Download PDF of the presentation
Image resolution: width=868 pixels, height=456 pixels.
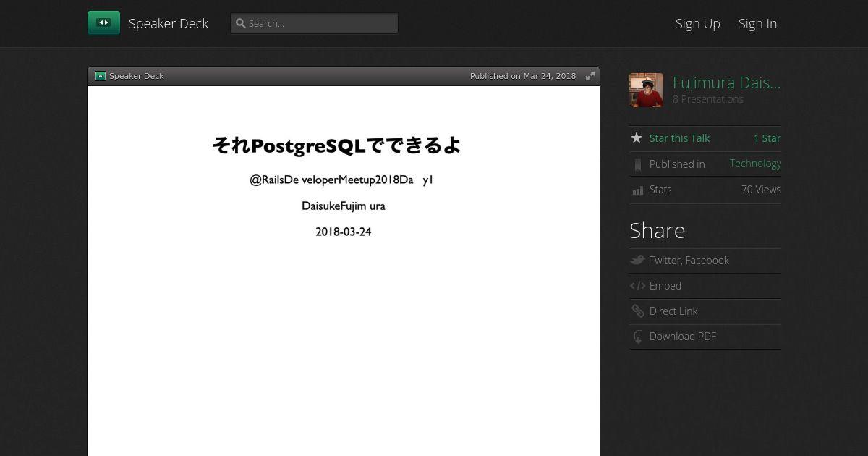point(683,337)
